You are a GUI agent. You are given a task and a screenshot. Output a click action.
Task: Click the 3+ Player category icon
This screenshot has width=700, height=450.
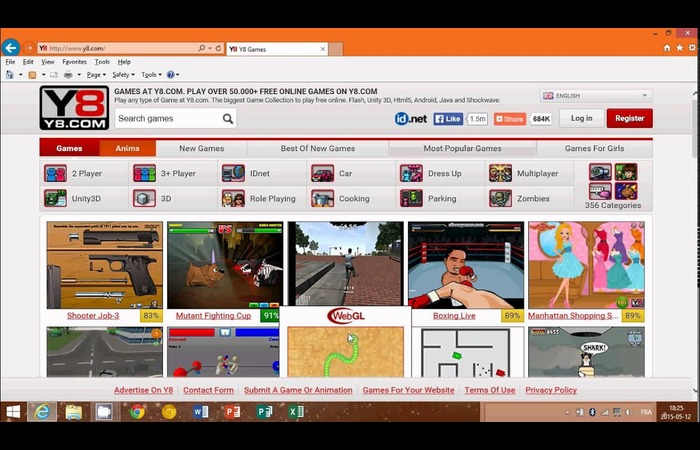(x=144, y=173)
